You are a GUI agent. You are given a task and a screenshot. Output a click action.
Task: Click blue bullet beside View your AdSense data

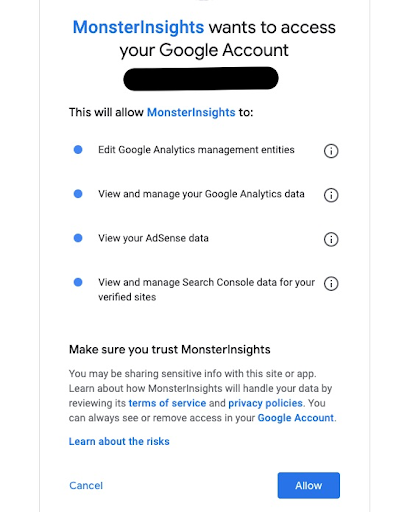tap(78, 238)
